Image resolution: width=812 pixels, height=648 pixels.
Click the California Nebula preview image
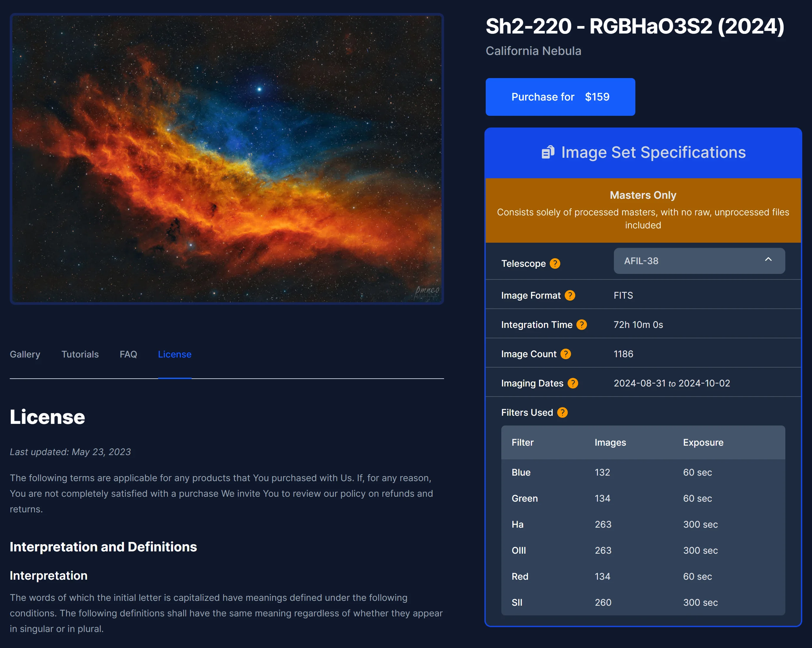227,158
